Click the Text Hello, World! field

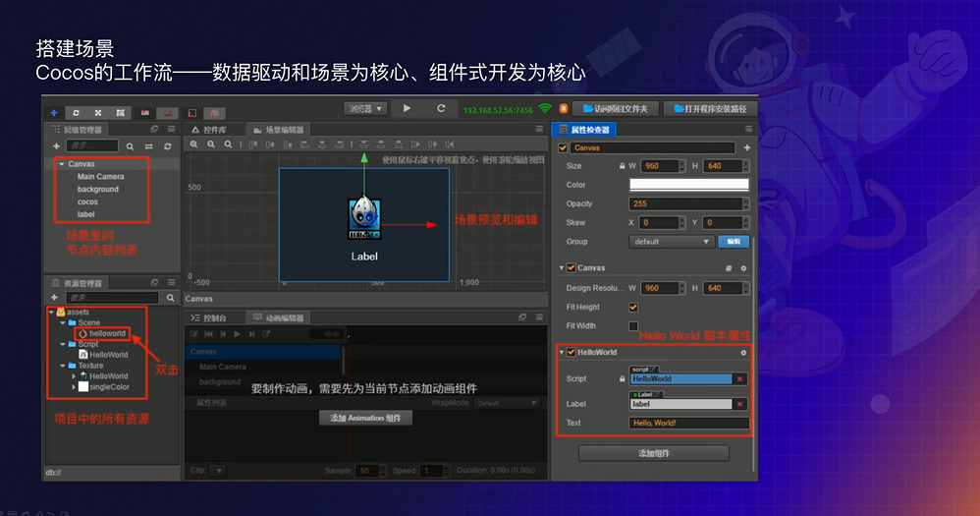pos(688,423)
